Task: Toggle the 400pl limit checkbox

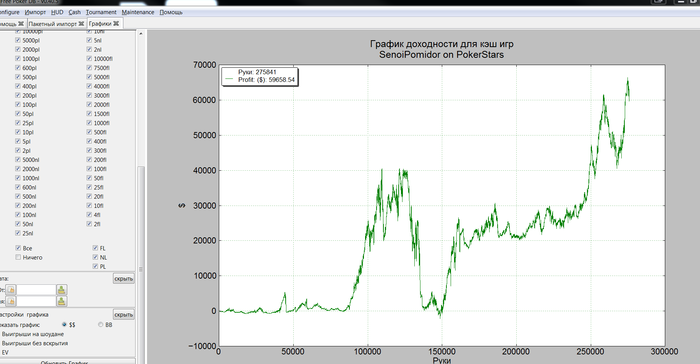Action: pos(18,86)
